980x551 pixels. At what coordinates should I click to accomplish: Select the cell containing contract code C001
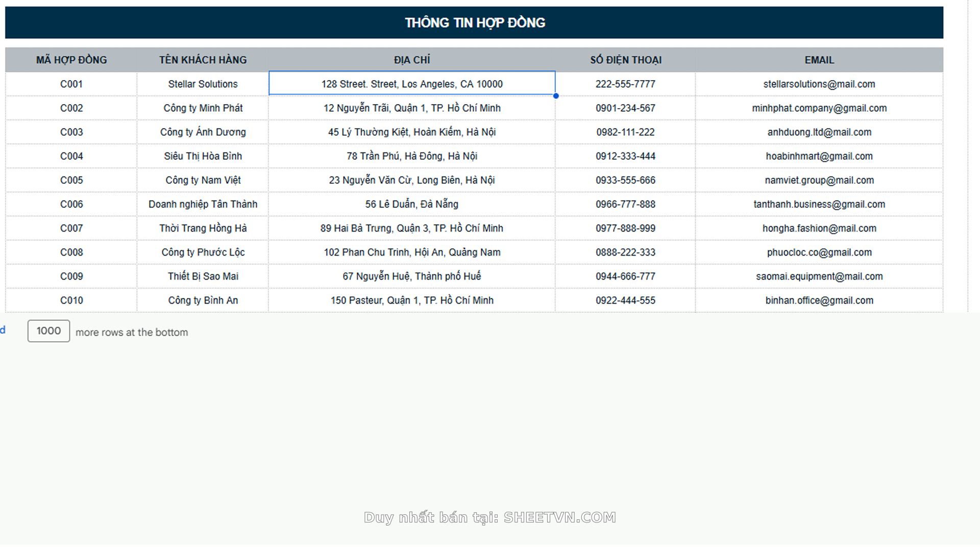tap(71, 84)
